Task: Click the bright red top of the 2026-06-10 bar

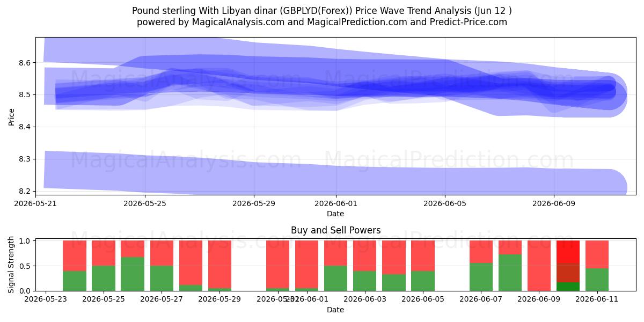Action: (568, 252)
